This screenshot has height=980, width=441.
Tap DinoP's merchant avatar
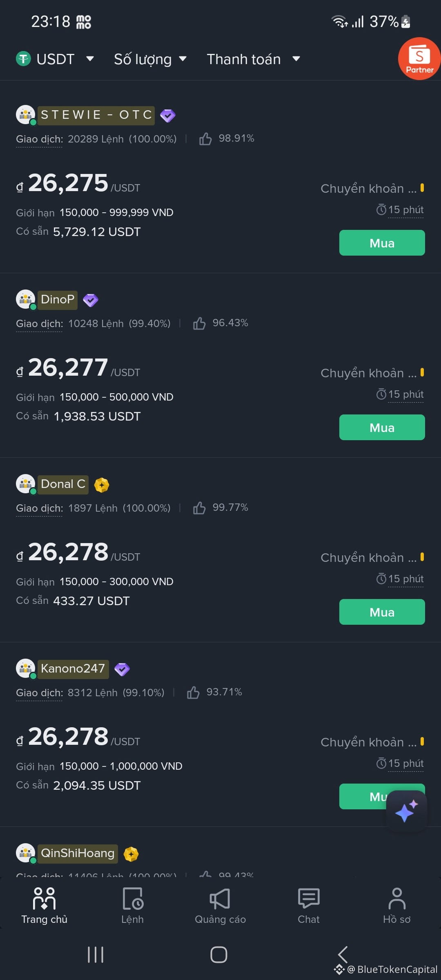(x=25, y=299)
